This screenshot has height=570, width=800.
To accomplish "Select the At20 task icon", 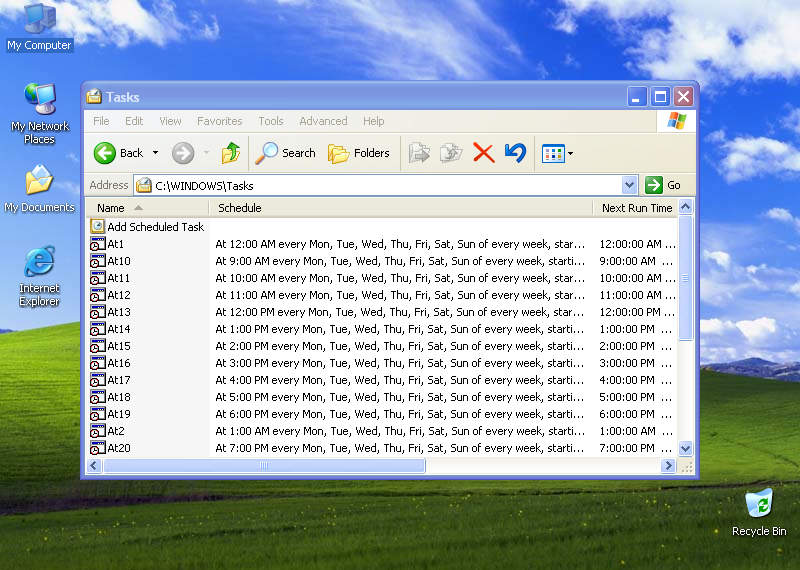I will click(97, 448).
